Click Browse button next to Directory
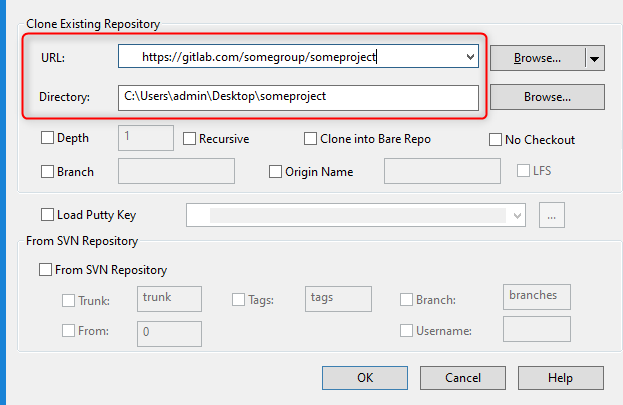Image resolution: width=623 pixels, height=405 pixels. click(x=546, y=97)
